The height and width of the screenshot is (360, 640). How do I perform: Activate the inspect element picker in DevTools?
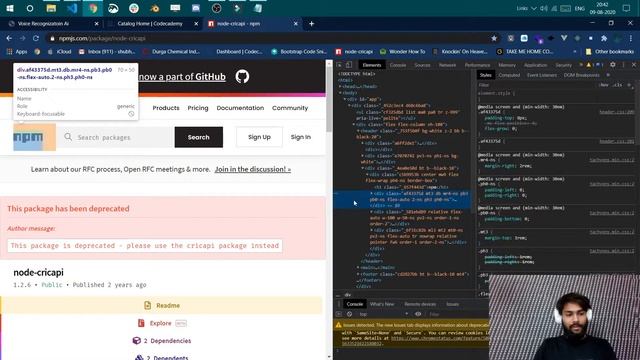click(339, 65)
